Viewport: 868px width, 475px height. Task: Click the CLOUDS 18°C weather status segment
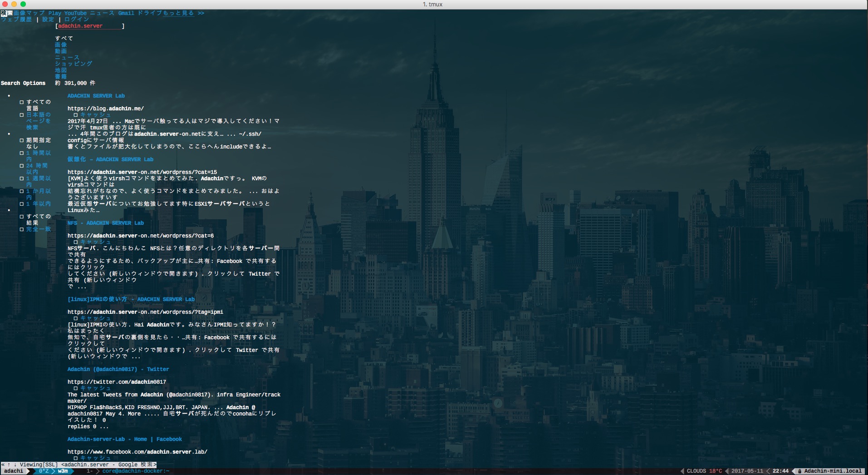tap(704, 471)
